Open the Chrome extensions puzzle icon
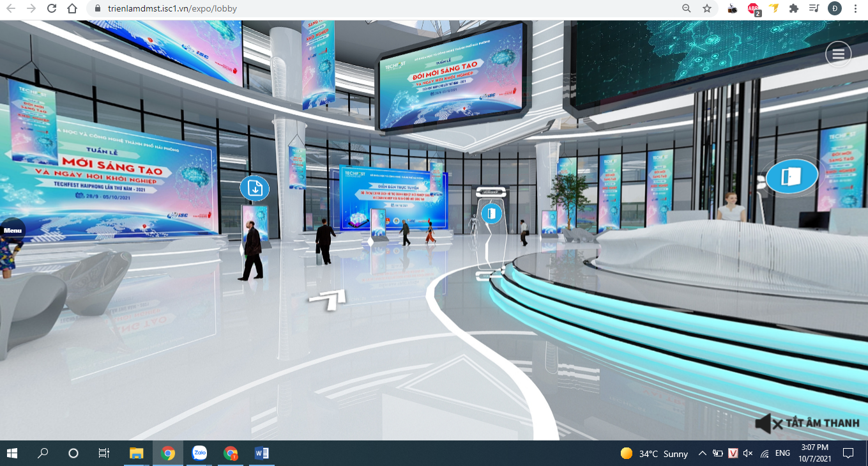This screenshot has width=868, height=466. point(794,8)
